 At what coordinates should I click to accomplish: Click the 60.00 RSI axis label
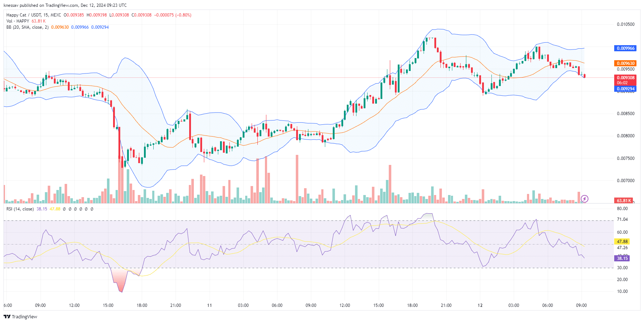622,232
